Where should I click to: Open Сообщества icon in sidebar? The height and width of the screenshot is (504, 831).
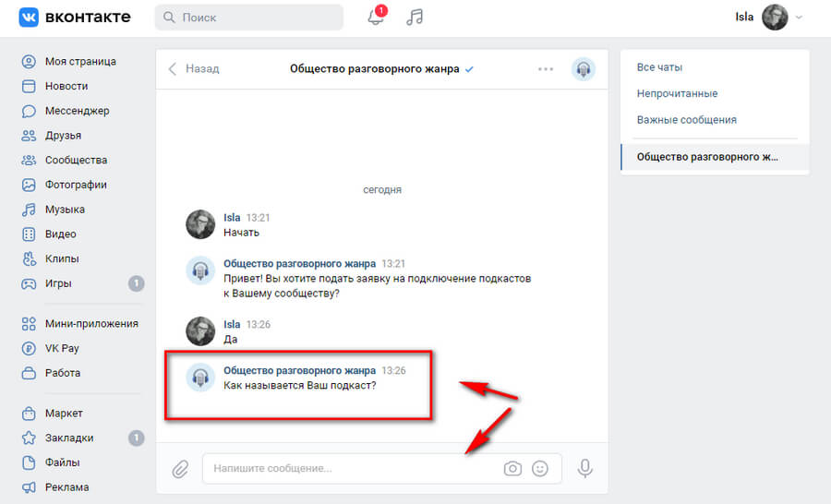[x=29, y=160]
